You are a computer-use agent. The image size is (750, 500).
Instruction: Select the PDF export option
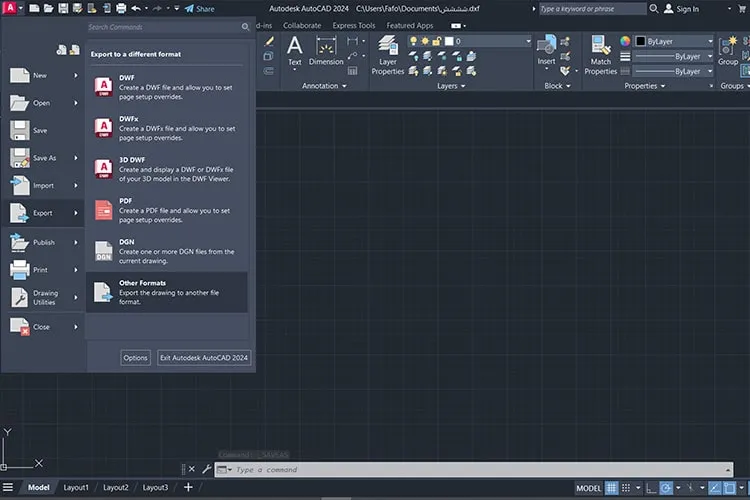[x=166, y=210]
